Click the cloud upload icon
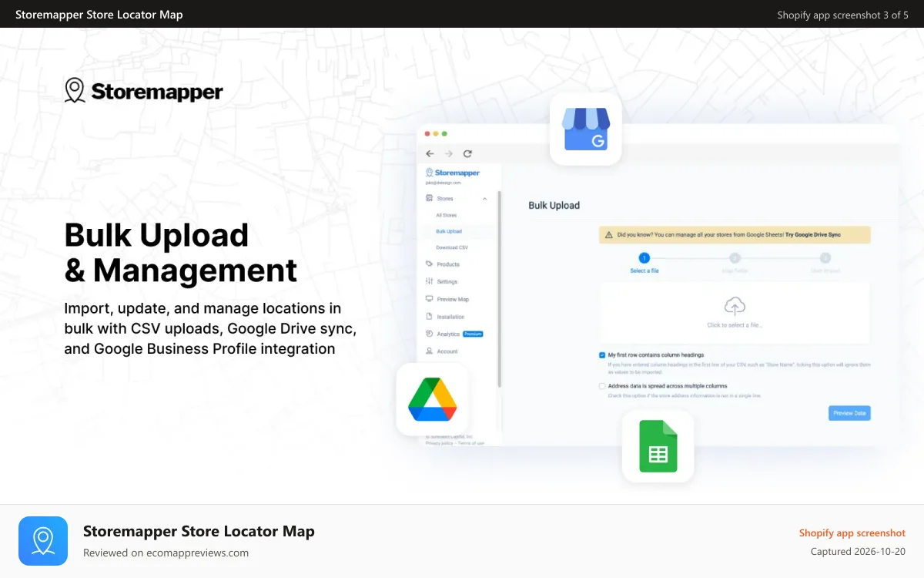The image size is (924, 578). click(735, 306)
